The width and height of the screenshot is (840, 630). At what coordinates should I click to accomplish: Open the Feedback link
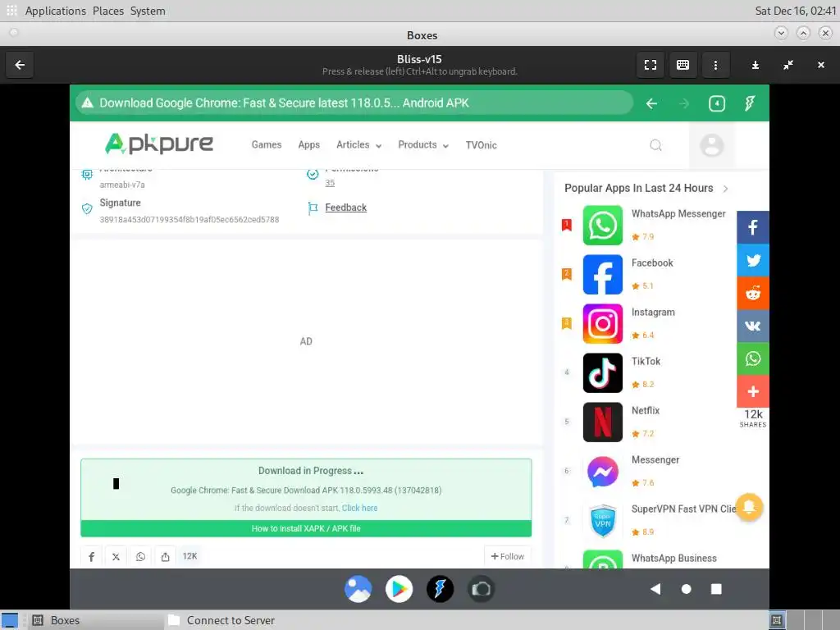point(345,208)
